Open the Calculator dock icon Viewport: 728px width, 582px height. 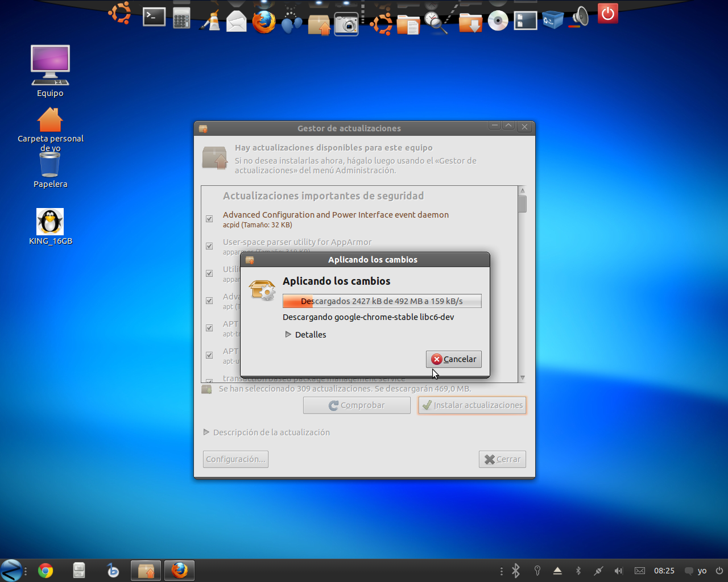point(181,18)
